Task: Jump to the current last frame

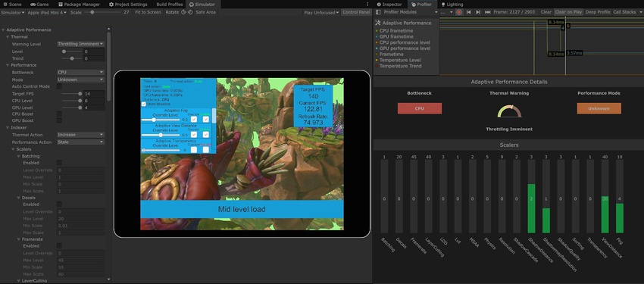Action: pos(487,12)
